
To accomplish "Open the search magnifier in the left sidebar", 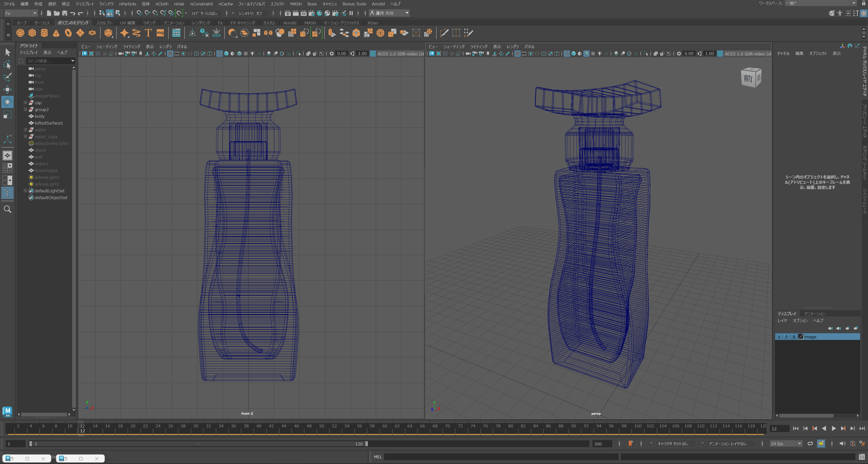I will pyautogui.click(x=7, y=210).
